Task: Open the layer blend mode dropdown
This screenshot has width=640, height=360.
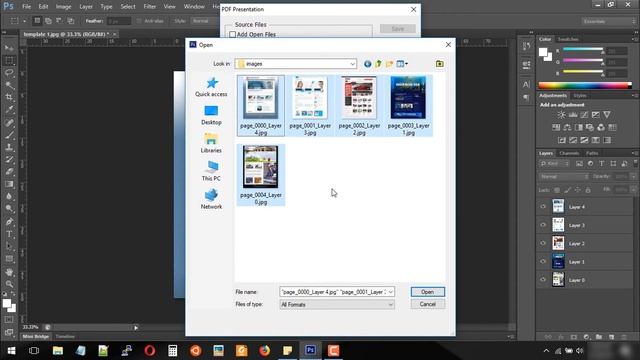Action: pos(564,177)
